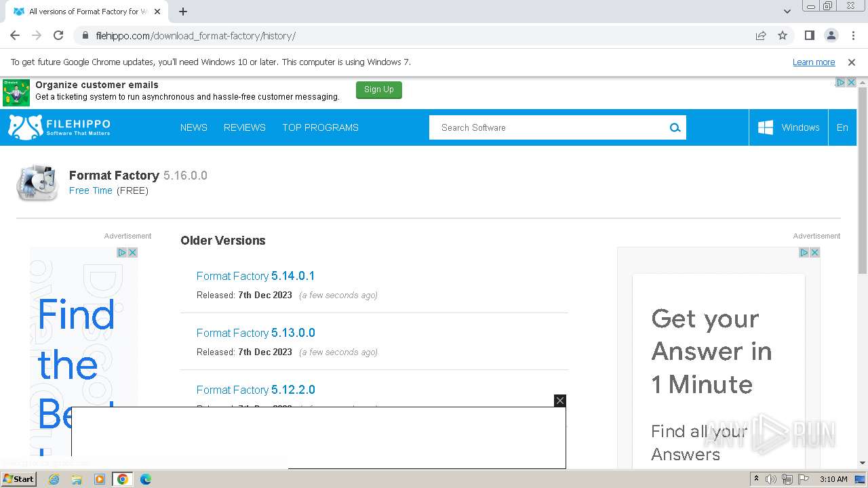Switch to Chrome in taskbar
This screenshot has width=868, height=488.
[123, 479]
